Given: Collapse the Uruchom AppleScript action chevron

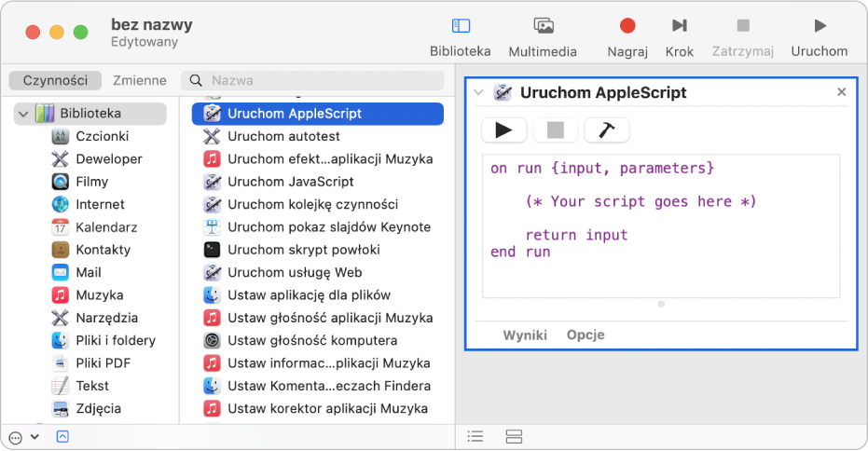Looking at the screenshot, I should click(479, 92).
